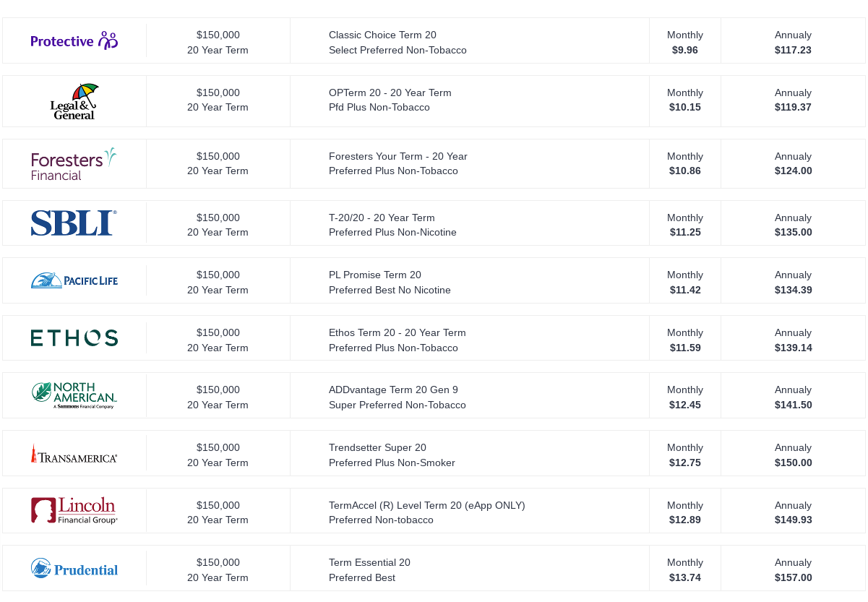Choose Legal & General annual price $119.37
Screen dimensions: 868x602
pos(793,107)
